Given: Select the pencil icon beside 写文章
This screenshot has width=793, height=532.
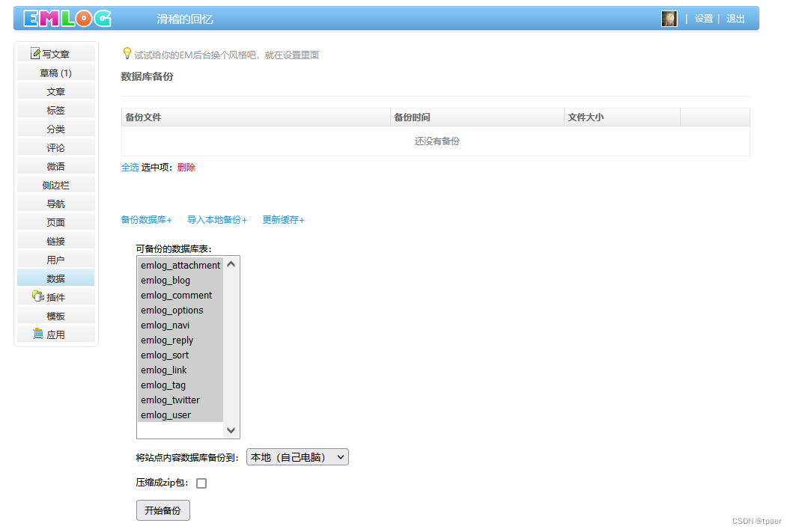Looking at the screenshot, I should click(34, 52).
